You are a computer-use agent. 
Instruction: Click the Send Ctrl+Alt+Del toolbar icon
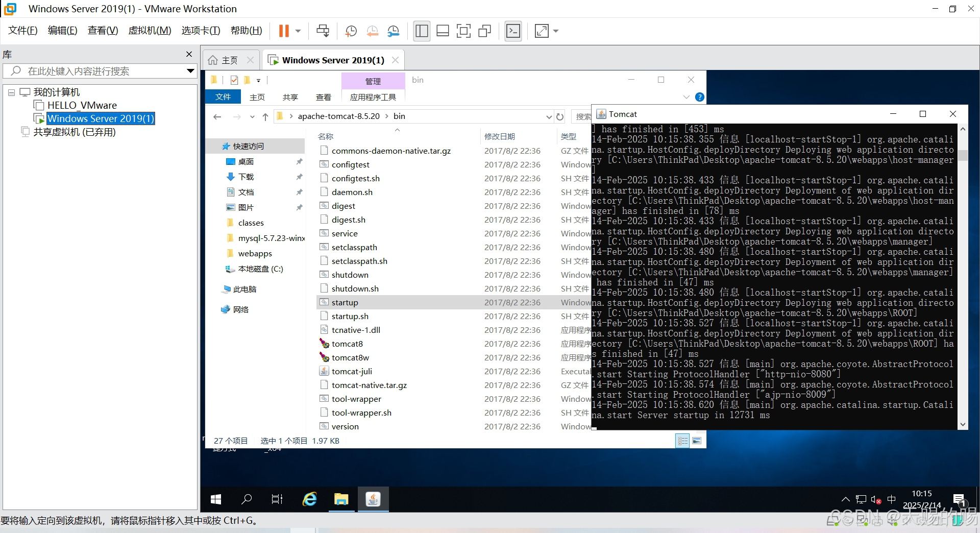coord(323,31)
